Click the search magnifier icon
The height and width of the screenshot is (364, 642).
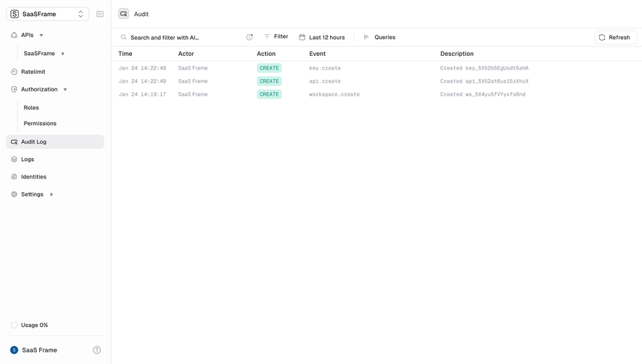[x=123, y=37]
